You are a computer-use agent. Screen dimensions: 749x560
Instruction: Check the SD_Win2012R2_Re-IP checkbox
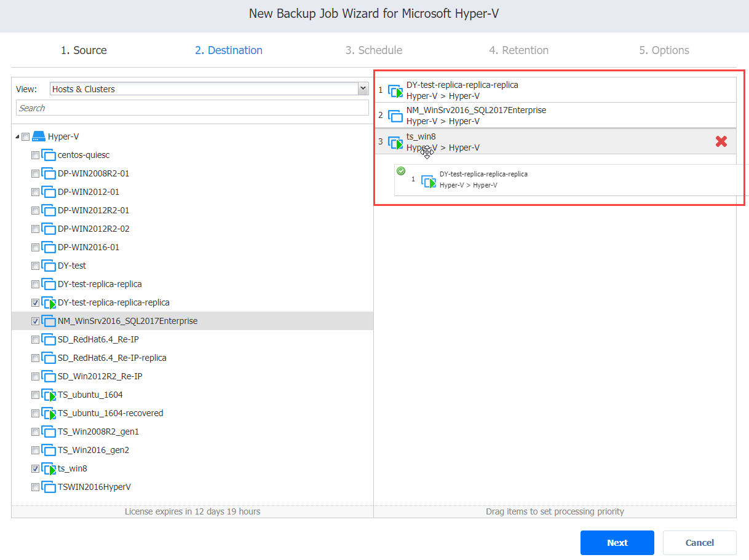pos(35,377)
